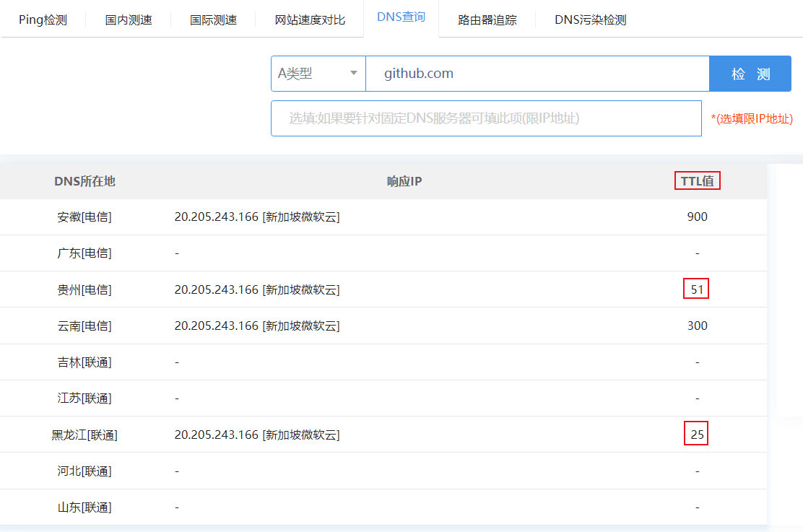Open the 国内测速 tab
The width and height of the screenshot is (803, 532).
click(x=128, y=20)
